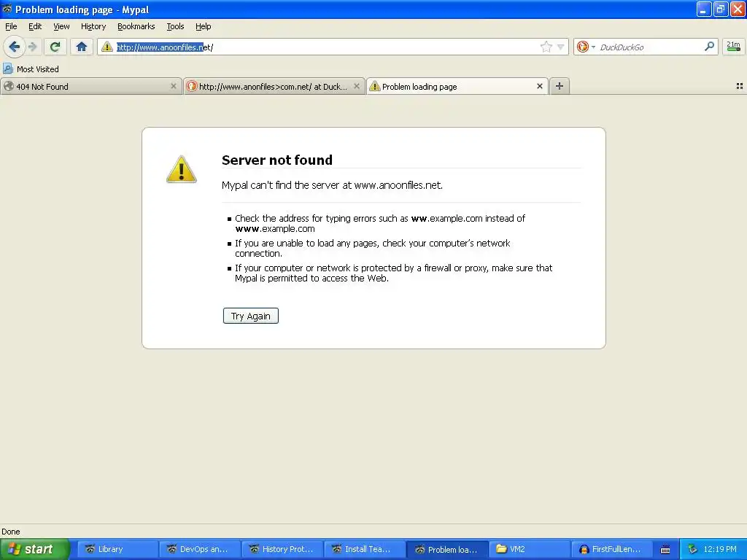Close the 404 Not Found tab

click(174, 86)
